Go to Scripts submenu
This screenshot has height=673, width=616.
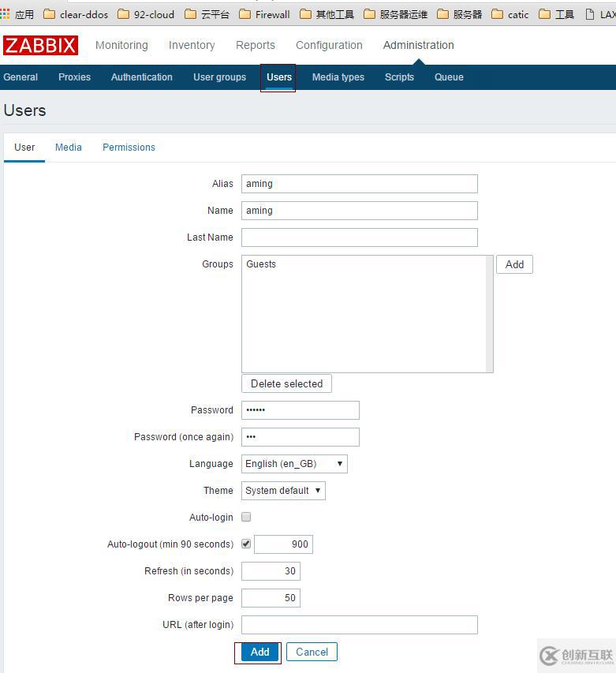[399, 77]
